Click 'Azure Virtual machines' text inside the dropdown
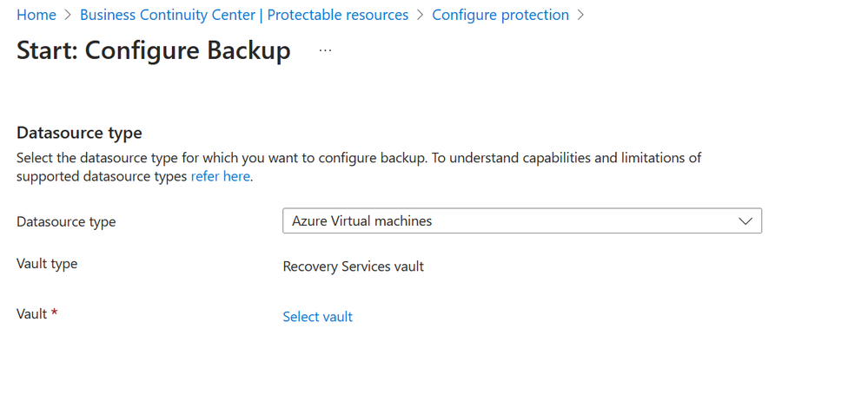The image size is (868, 401). 362,221
